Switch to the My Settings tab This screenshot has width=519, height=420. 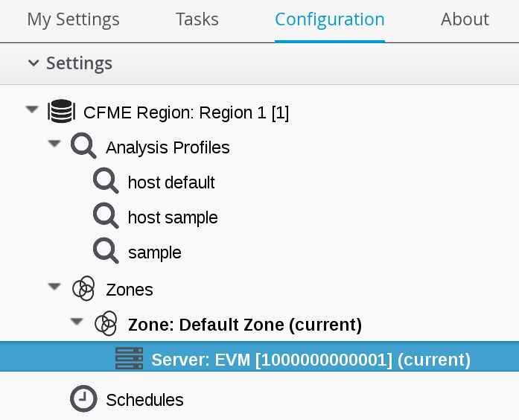coord(73,19)
